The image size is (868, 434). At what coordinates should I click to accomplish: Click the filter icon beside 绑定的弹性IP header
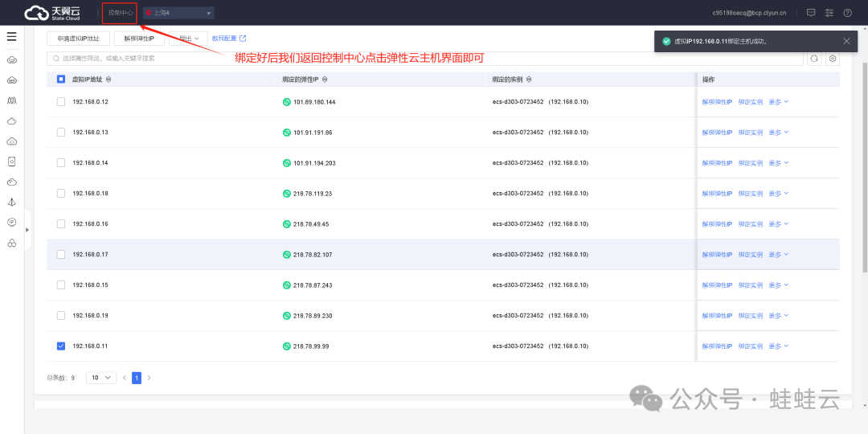(x=325, y=79)
